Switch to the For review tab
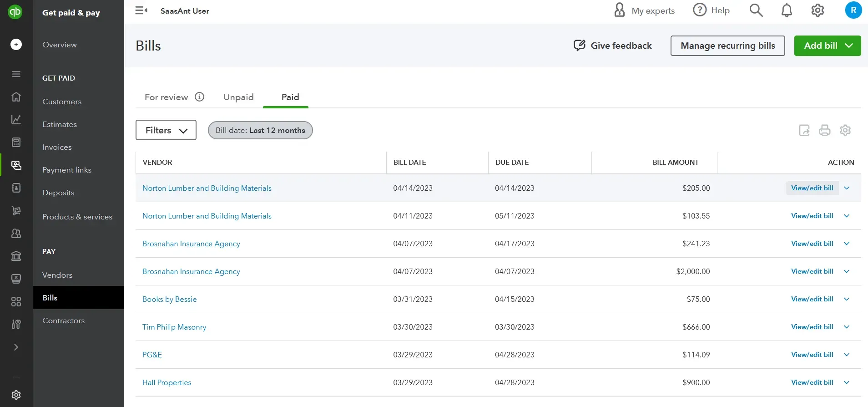The image size is (868, 407). point(166,97)
